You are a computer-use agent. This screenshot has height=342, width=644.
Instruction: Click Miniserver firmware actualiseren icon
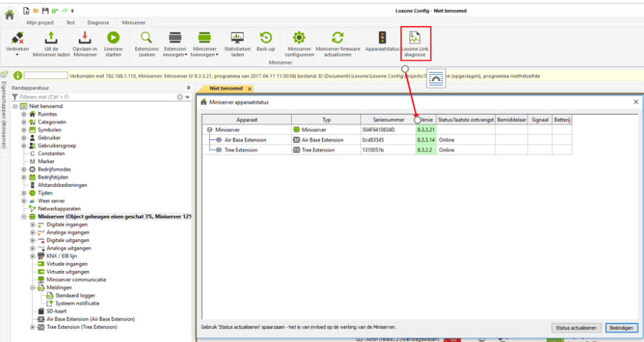click(337, 37)
